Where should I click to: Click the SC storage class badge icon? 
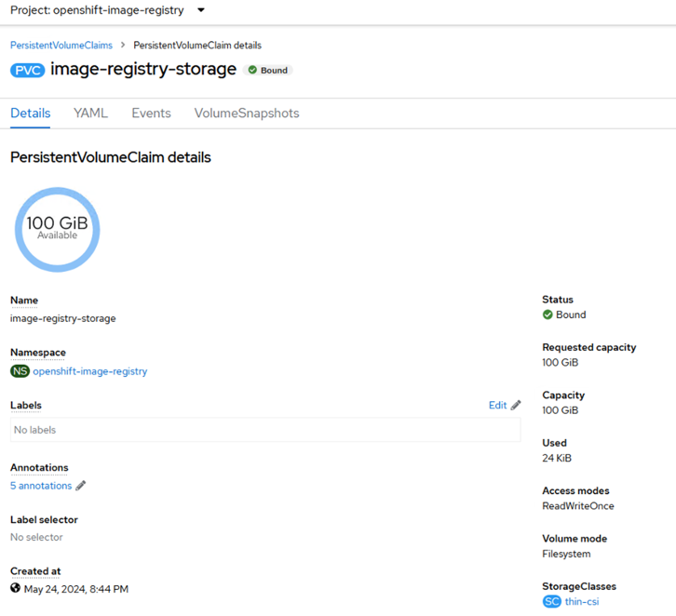pos(551,602)
